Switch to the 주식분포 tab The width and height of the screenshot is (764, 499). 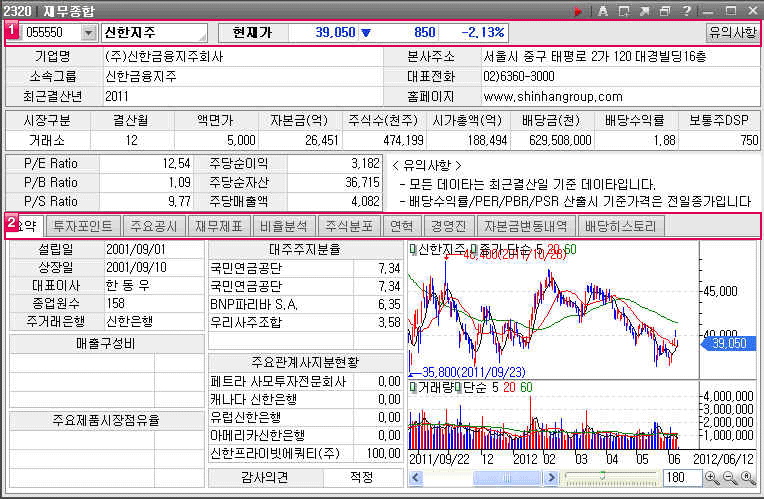pyautogui.click(x=349, y=226)
